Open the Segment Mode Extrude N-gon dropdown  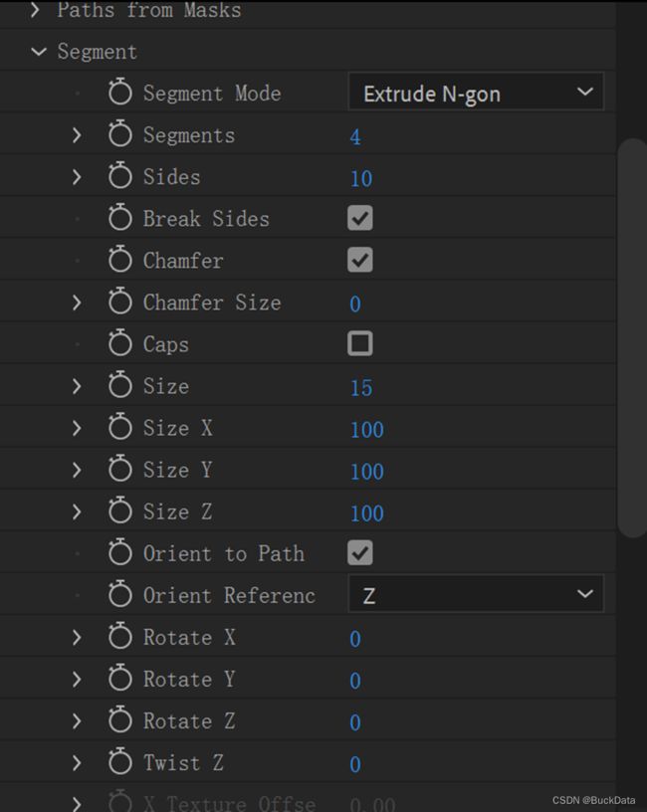(x=476, y=92)
